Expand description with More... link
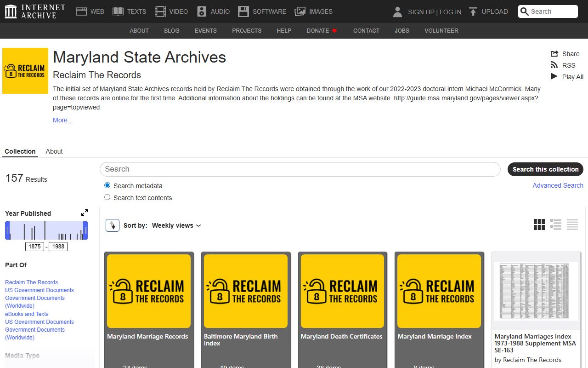This screenshot has width=588, height=368. (62, 120)
